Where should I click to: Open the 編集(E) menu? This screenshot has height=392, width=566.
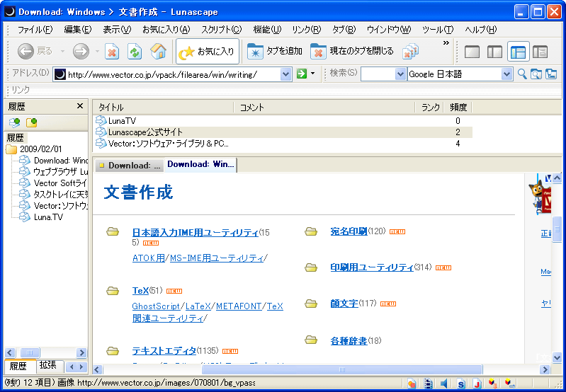click(x=78, y=30)
